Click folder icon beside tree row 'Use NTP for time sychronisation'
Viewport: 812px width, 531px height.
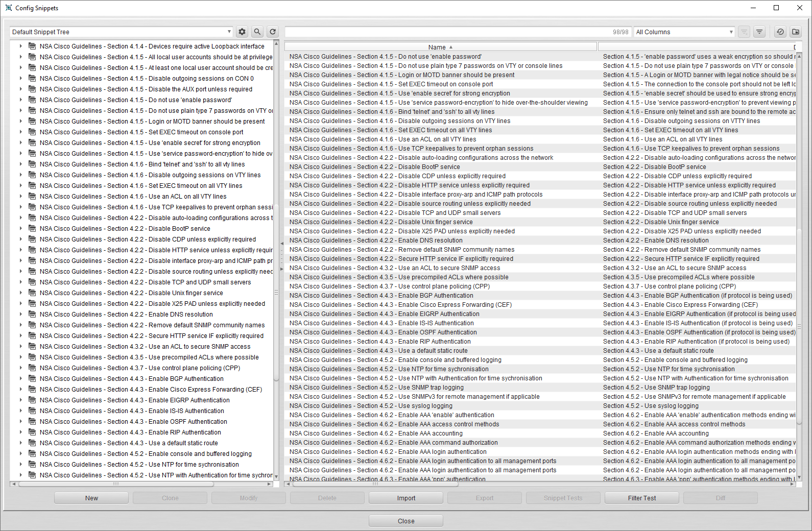tap(32, 464)
